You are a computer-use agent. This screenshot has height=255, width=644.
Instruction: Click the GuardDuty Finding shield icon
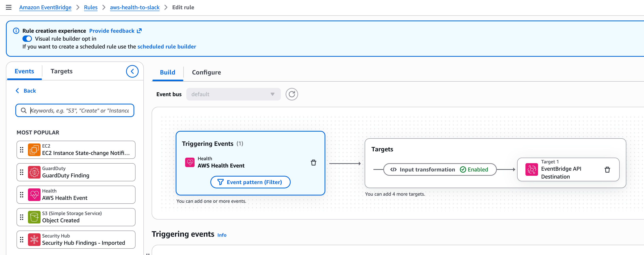(x=34, y=172)
